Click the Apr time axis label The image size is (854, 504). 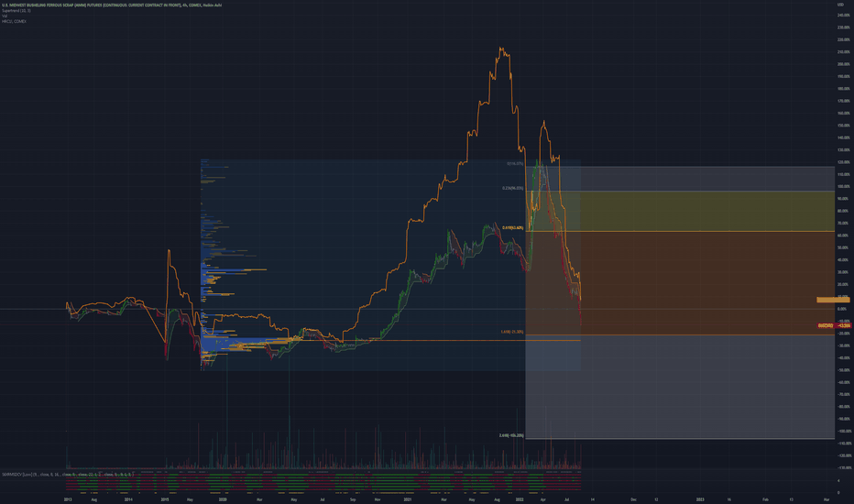point(542,499)
